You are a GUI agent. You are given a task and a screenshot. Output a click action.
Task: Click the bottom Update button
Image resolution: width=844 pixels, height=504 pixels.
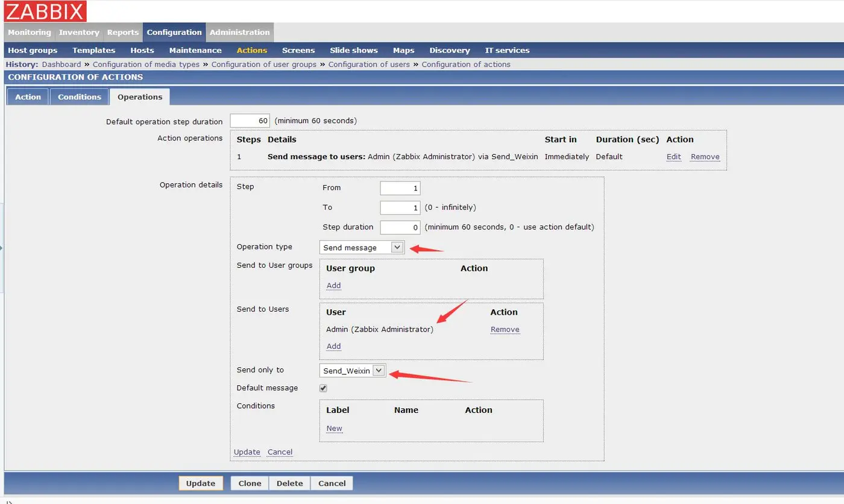pos(201,484)
